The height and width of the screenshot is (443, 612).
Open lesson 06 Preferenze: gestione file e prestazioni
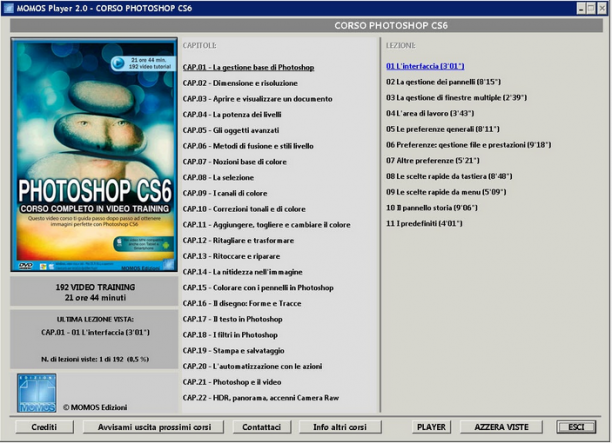(x=468, y=145)
